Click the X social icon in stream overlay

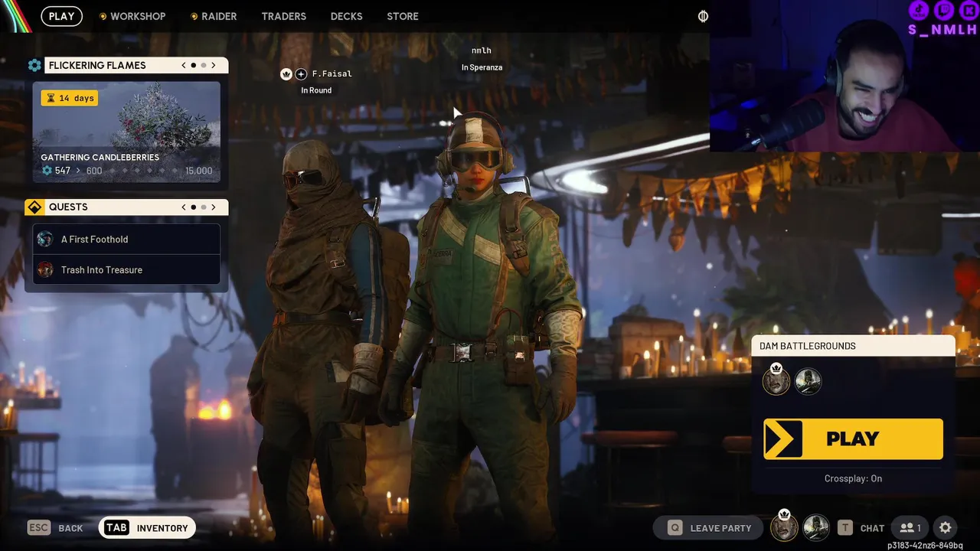[x=969, y=10]
